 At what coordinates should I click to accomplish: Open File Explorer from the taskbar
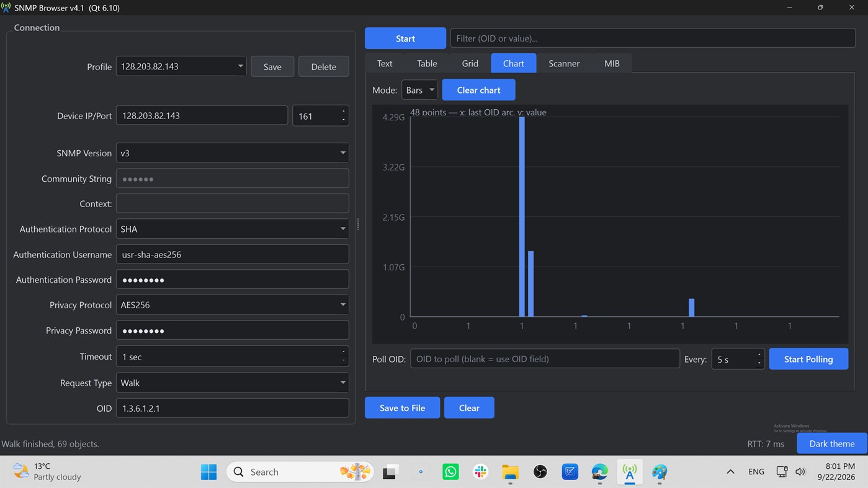[510, 472]
